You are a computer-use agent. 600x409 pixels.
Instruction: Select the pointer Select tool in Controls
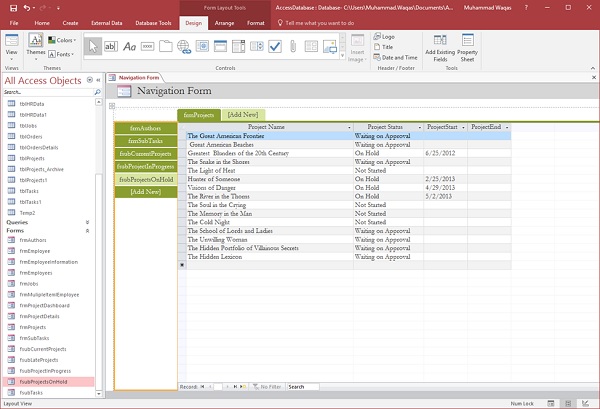click(93, 46)
